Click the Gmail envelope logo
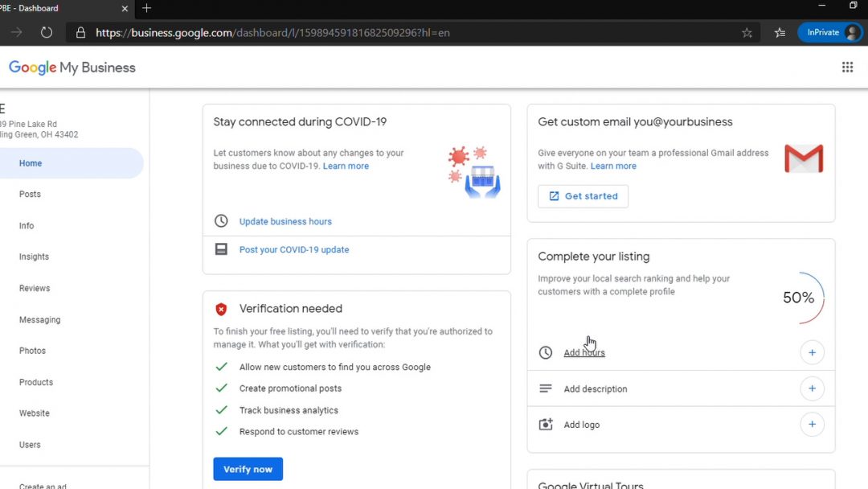This screenshot has width=868, height=489. (x=803, y=159)
